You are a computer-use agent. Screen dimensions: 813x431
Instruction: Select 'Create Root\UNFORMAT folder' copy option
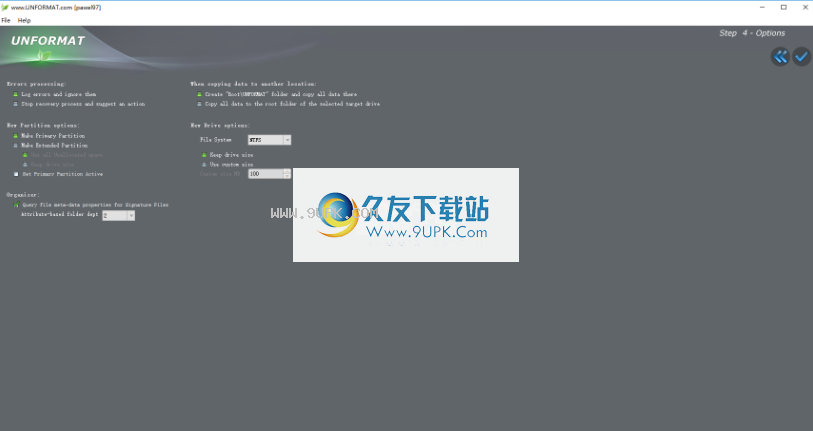[277, 94]
